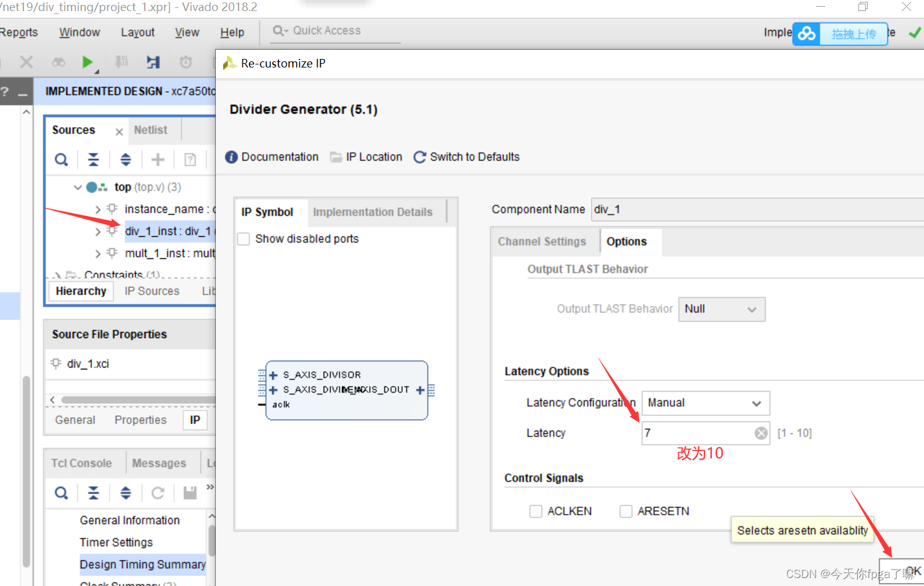
Task: Open the Window menu
Action: (x=78, y=32)
